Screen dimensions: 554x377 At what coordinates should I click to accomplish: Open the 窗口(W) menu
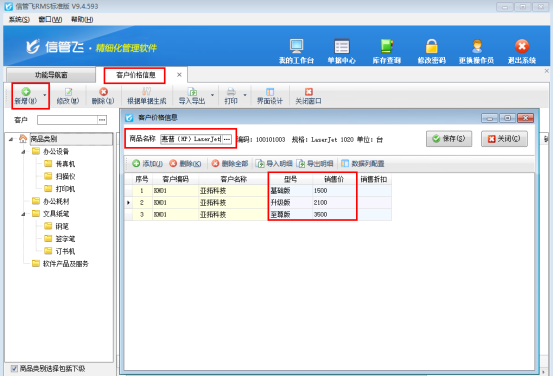50,19
